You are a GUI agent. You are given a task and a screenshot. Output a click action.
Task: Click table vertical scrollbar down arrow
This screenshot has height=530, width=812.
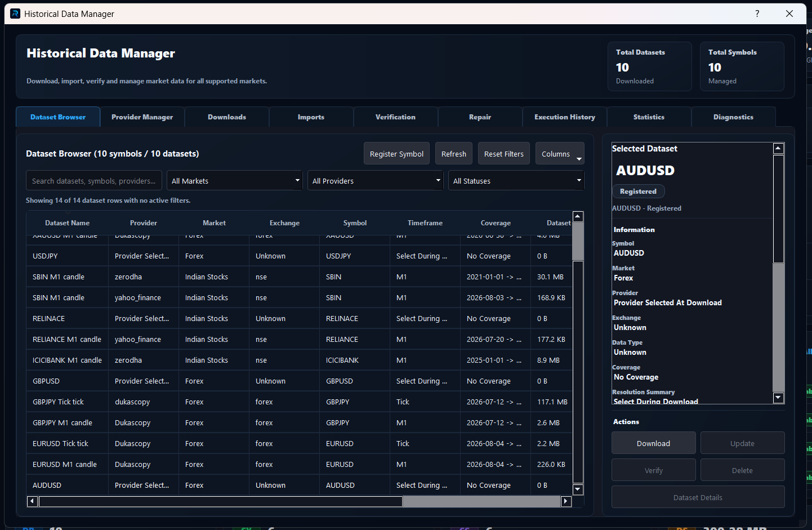coord(578,489)
